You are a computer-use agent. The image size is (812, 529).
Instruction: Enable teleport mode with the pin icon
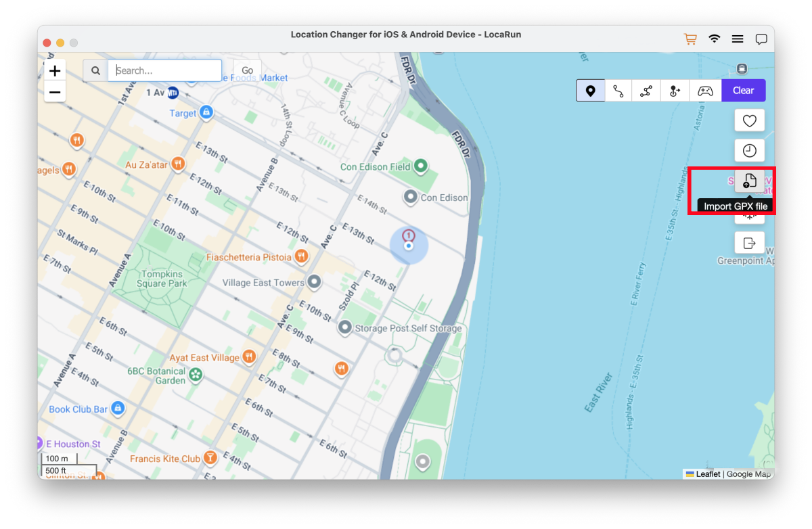(x=590, y=90)
